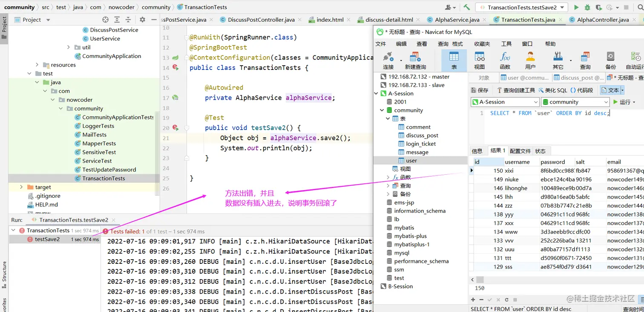This screenshot has height=312, width=644.
Task: Select Navicat Query (查询) toolbar icon
Action: click(585, 61)
